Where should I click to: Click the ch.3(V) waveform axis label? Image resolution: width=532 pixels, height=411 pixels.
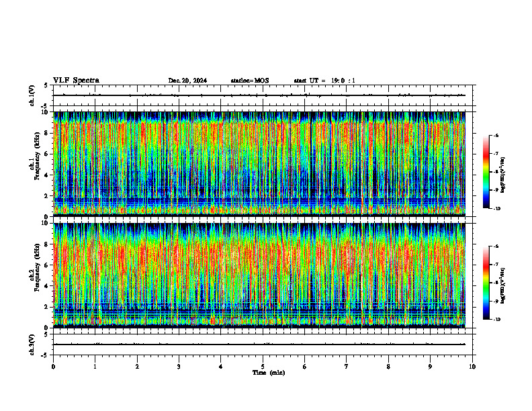[32, 345]
